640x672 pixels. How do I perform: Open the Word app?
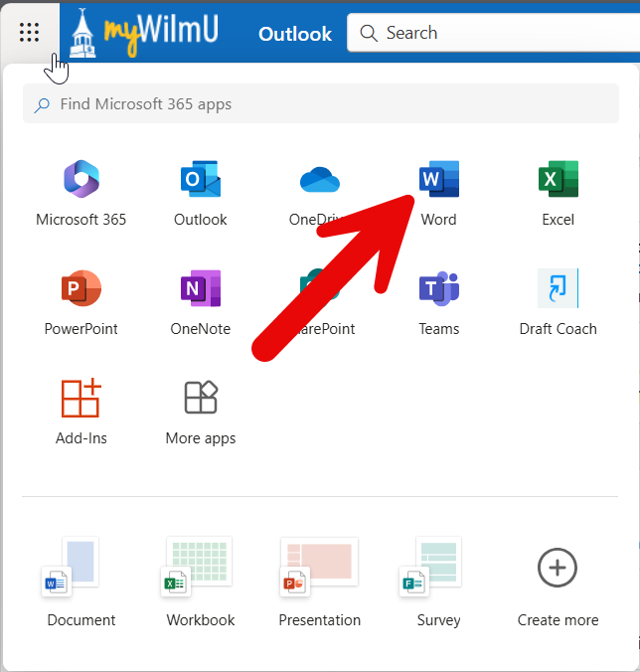click(438, 193)
